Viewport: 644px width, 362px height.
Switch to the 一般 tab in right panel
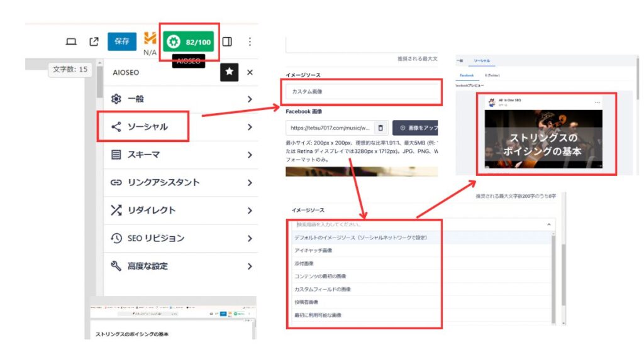(460, 61)
